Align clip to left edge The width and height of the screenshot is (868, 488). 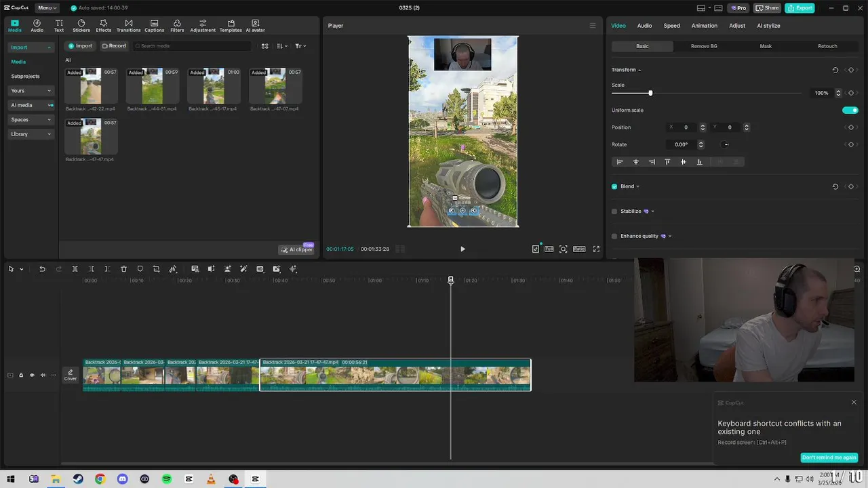(619, 162)
